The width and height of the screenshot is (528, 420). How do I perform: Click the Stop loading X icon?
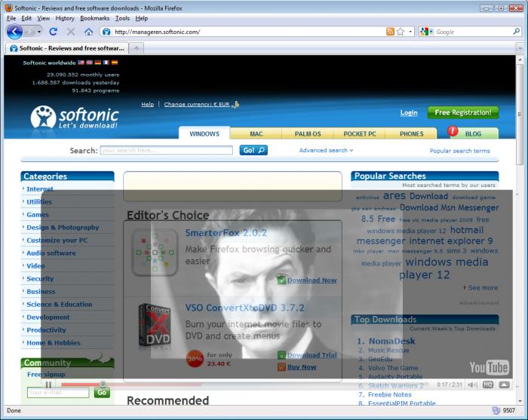pos(71,32)
